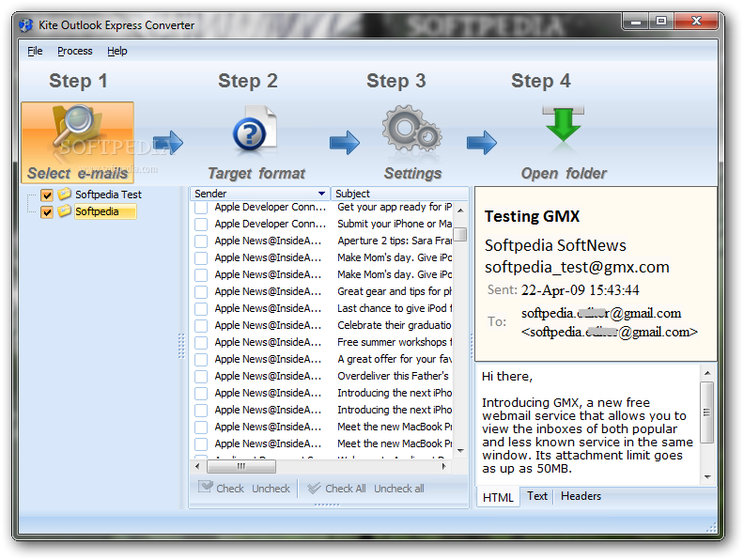
Task: Click the Step 1 Select e-mails icon
Action: coord(77,143)
